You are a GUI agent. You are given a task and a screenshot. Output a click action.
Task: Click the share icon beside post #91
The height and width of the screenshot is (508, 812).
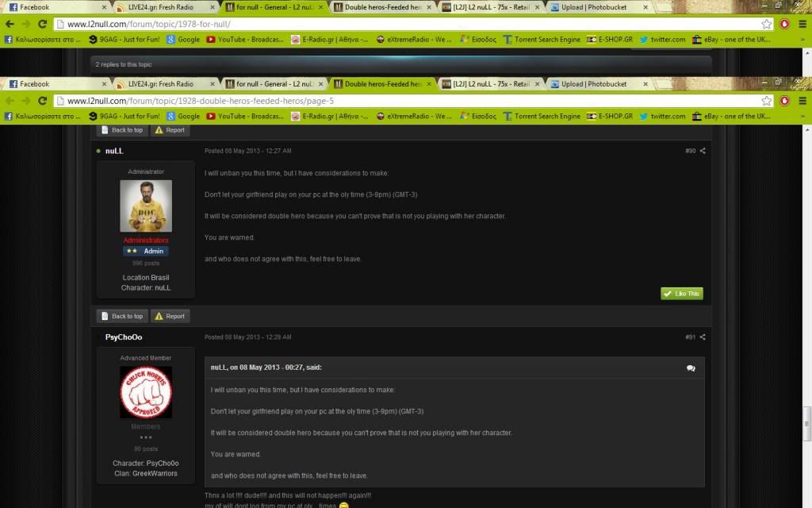703,337
